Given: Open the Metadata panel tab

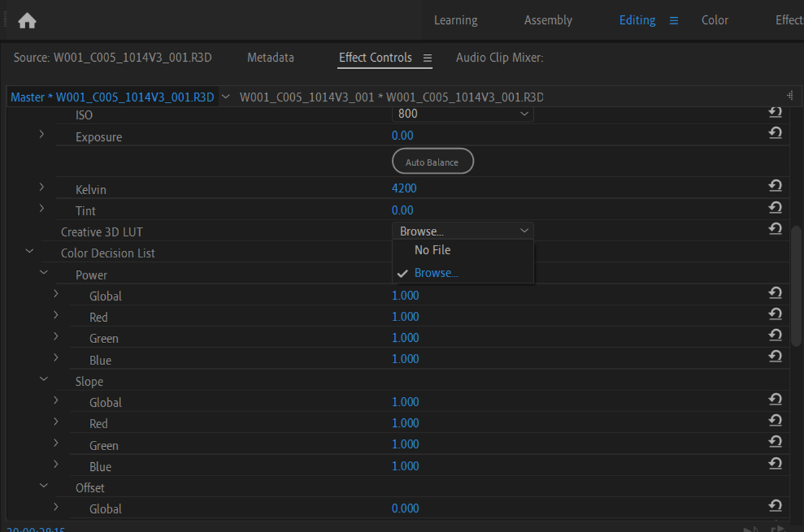Looking at the screenshot, I should click(x=270, y=58).
